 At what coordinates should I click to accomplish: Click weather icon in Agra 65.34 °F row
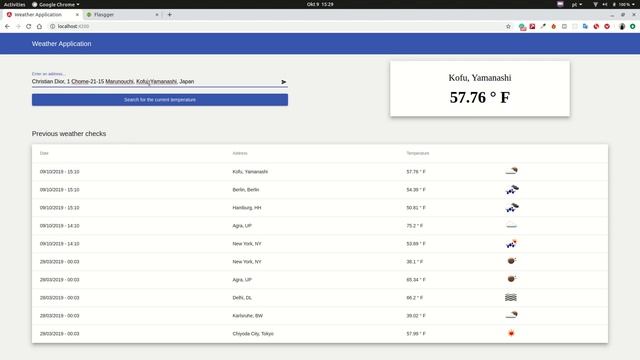coord(511,278)
